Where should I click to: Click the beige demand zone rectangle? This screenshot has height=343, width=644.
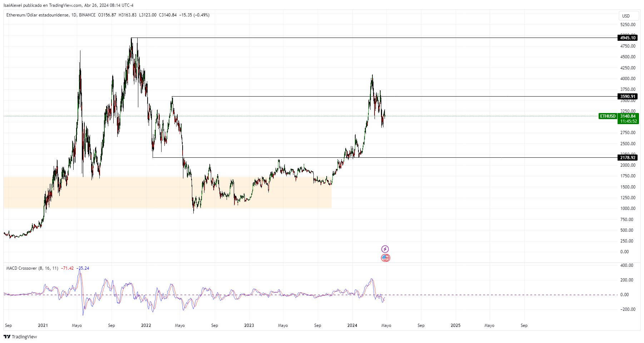pyautogui.click(x=167, y=193)
